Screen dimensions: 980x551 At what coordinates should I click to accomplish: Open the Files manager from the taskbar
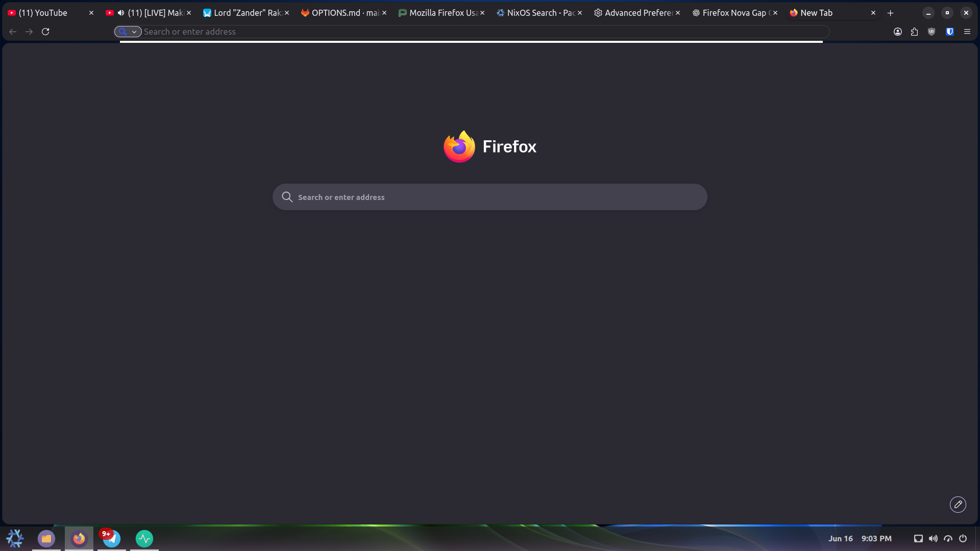(x=46, y=538)
